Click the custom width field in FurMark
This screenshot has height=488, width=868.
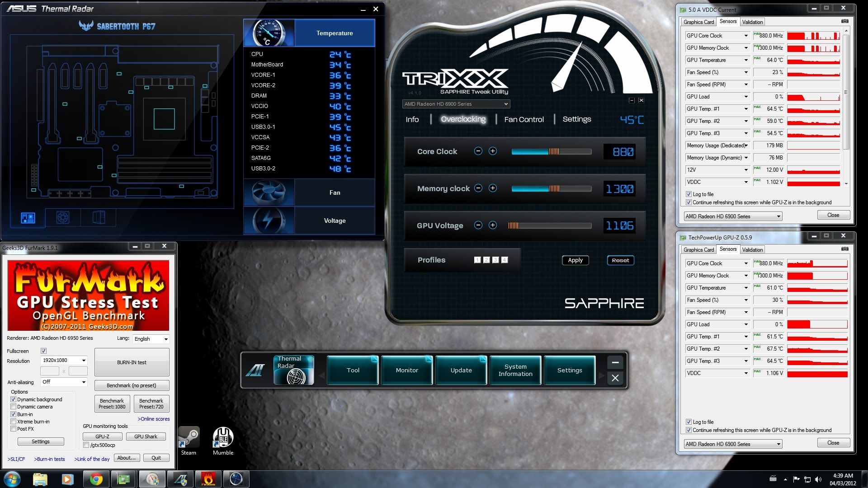pos(50,371)
